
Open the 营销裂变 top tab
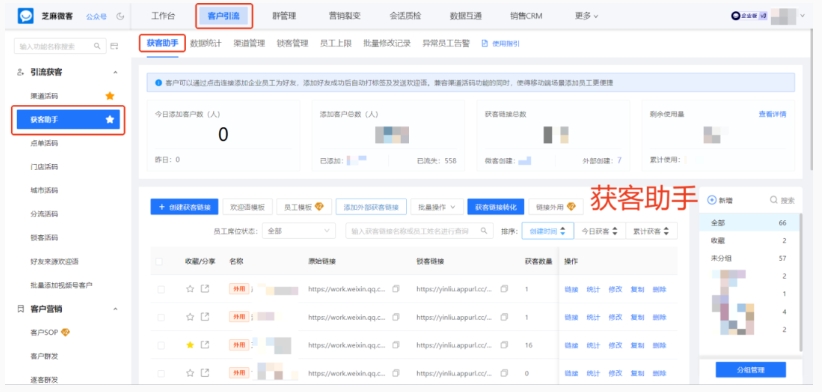click(x=344, y=16)
